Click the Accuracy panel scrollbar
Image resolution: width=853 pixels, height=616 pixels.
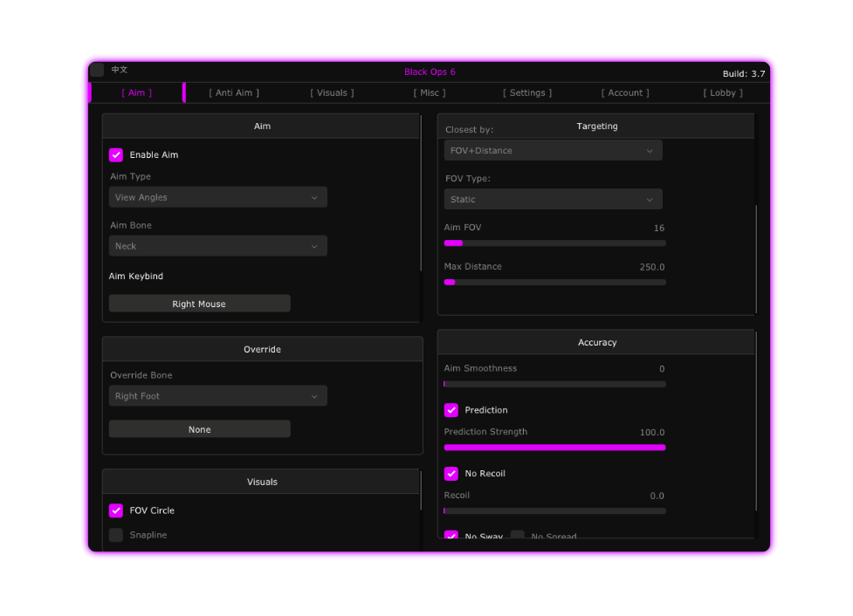pos(756,421)
